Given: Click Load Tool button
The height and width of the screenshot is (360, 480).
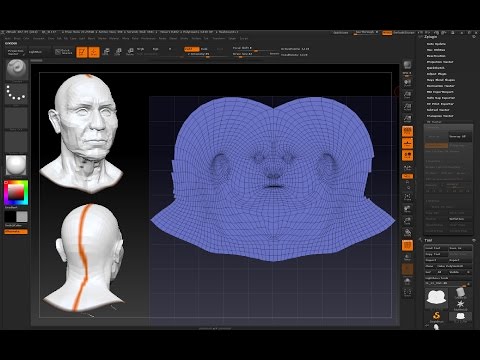Looking at the screenshot, I should pos(436,248).
